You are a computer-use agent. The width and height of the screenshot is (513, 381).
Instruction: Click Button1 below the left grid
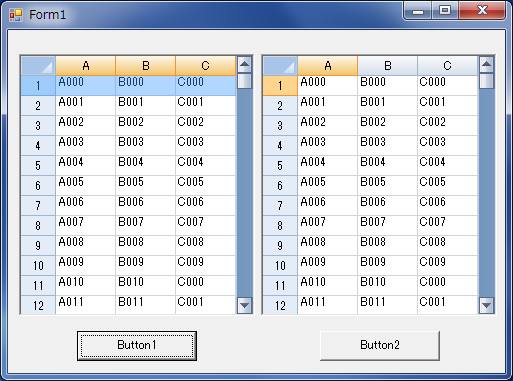point(137,346)
